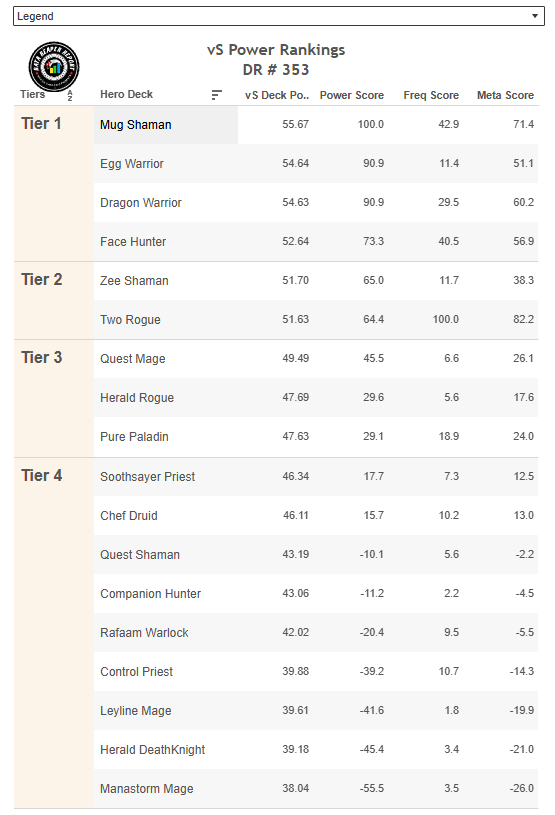Click the Freq Score column header

431,95
